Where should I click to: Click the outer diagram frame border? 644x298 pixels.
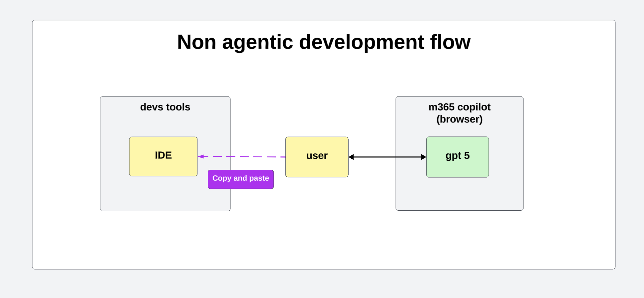[x=323, y=20]
